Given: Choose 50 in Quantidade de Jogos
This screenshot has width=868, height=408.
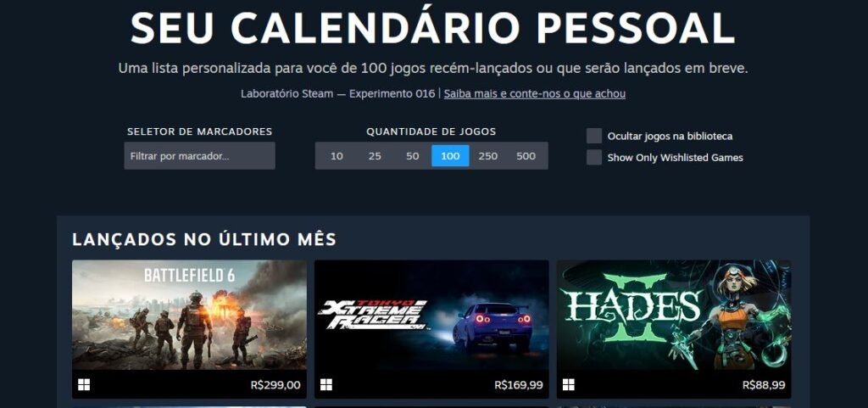Looking at the screenshot, I should click(x=413, y=156).
